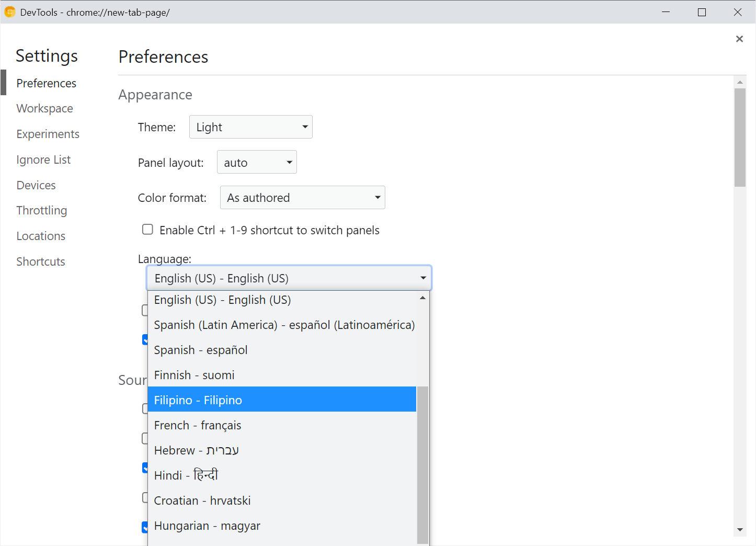
Task: Click the DevTools logo in the title bar
Action: coord(9,12)
